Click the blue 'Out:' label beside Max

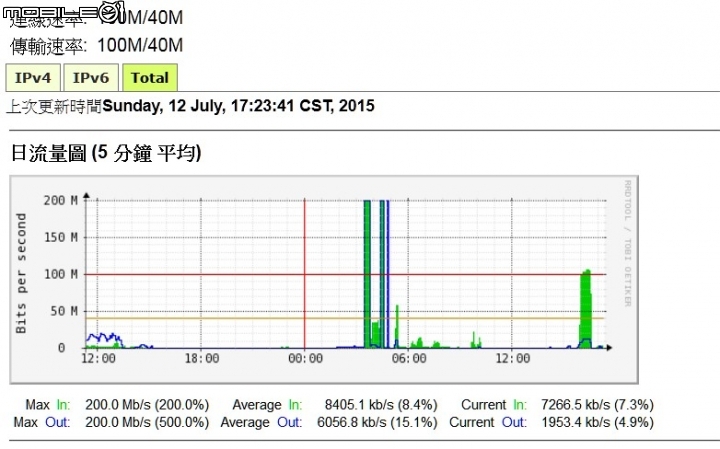pyautogui.click(x=57, y=422)
